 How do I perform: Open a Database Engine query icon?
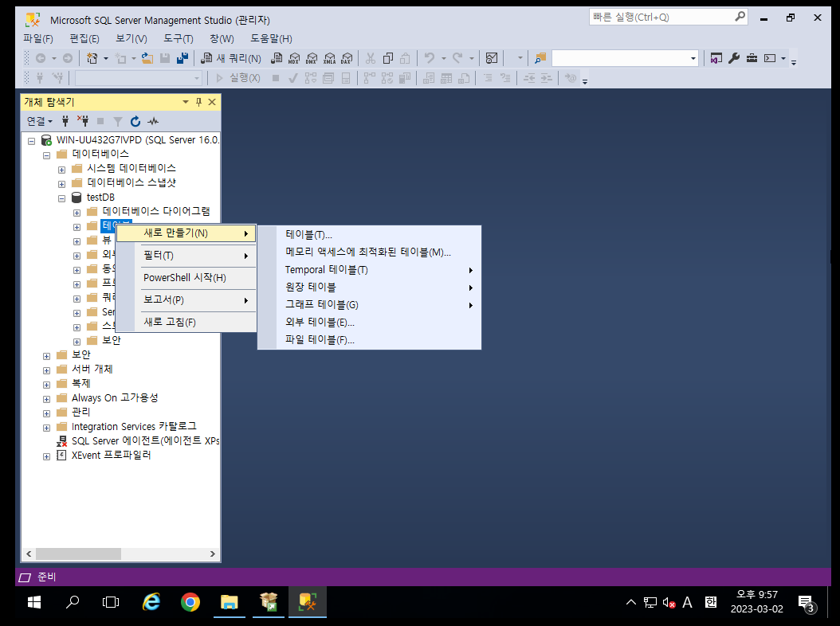277,58
